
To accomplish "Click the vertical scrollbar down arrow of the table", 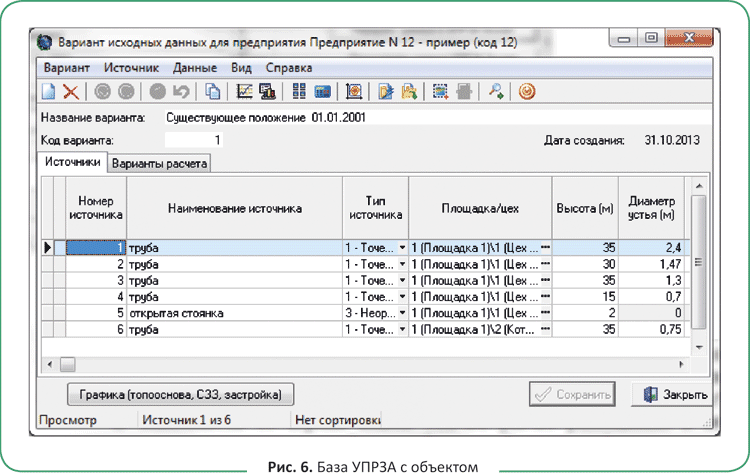I will coord(699,347).
